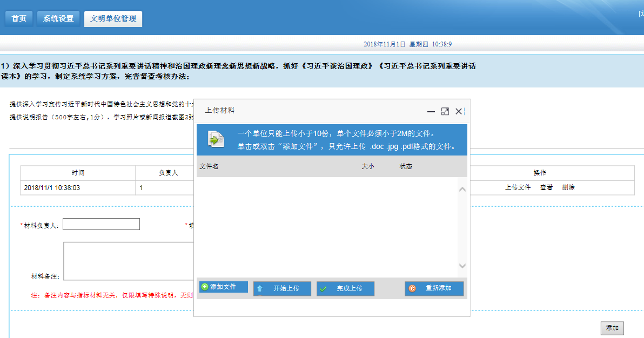Click the 删除 link in the table row
Viewport: 644px width, 338px height.
point(568,187)
